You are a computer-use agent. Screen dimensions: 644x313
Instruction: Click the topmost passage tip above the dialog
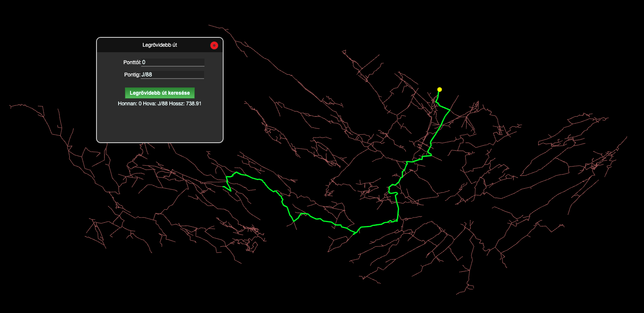204,24
